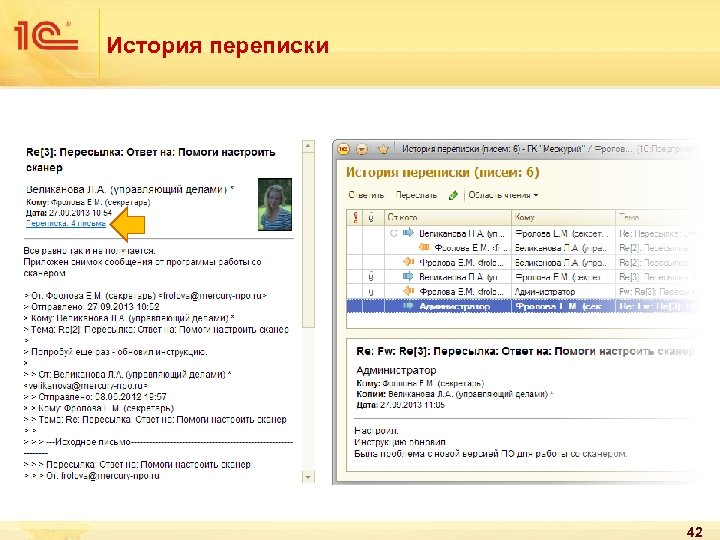
Task: Sort by От кого column header
Action: click(x=448, y=217)
